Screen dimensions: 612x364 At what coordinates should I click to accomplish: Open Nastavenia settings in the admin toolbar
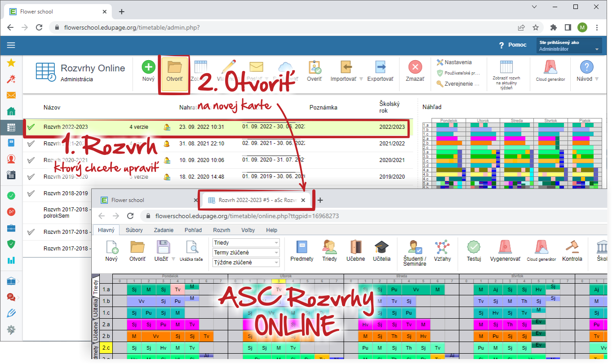454,62
